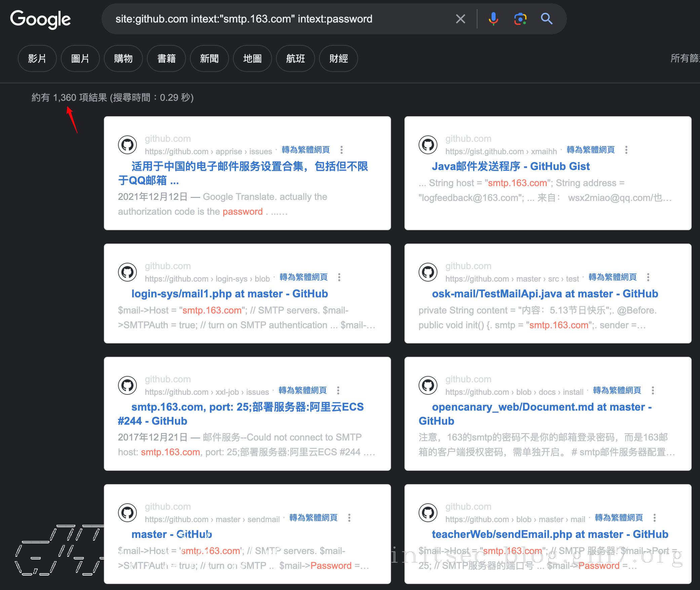The height and width of the screenshot is (590, 700).
Task: Switch to the 圖片 search tab
Action: pos(80,58)
